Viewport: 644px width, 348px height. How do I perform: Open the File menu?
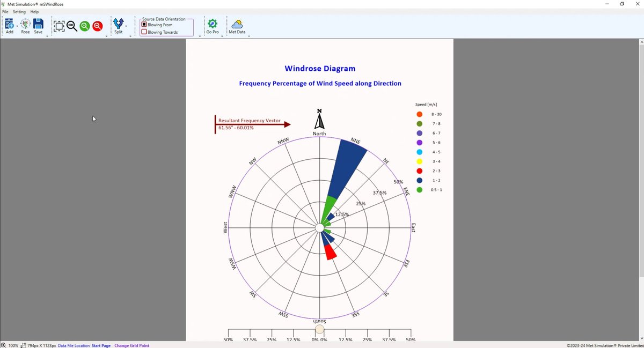5,12
